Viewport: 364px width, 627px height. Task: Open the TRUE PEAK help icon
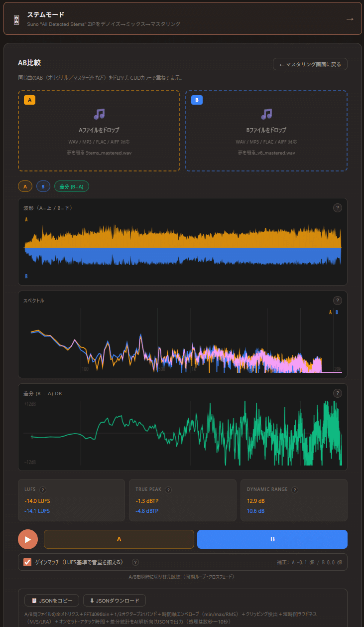(169, 490)
